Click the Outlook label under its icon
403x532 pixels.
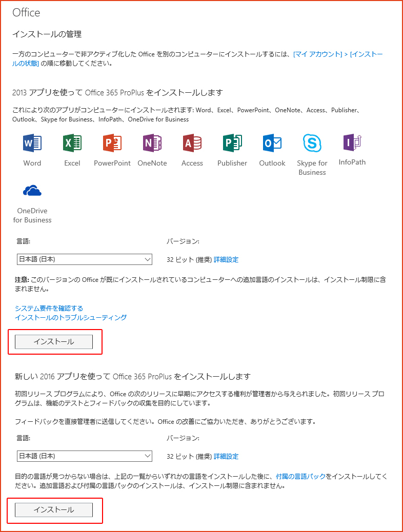coord(272,163)
